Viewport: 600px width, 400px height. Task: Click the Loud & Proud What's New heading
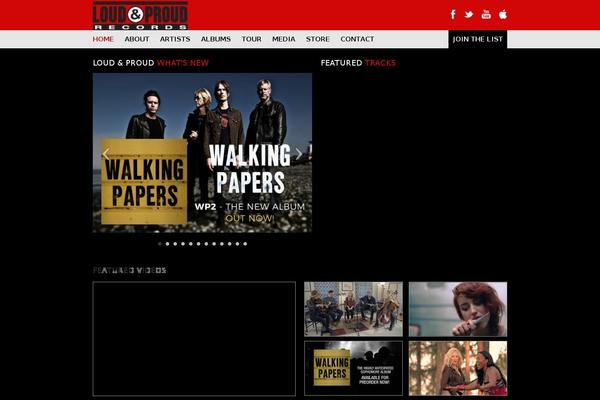(151, 63)
